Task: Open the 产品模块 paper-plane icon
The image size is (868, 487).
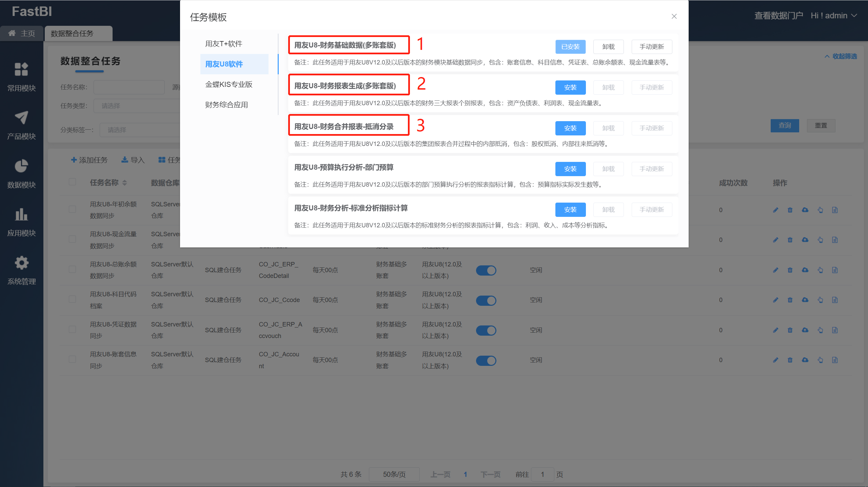Action: pos(21,118)
